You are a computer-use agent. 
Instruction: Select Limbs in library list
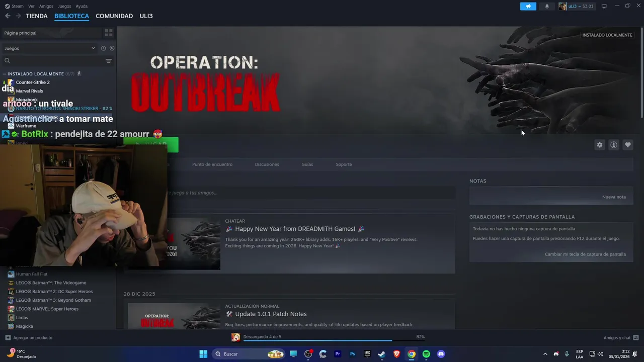click(x=22, y=318)
